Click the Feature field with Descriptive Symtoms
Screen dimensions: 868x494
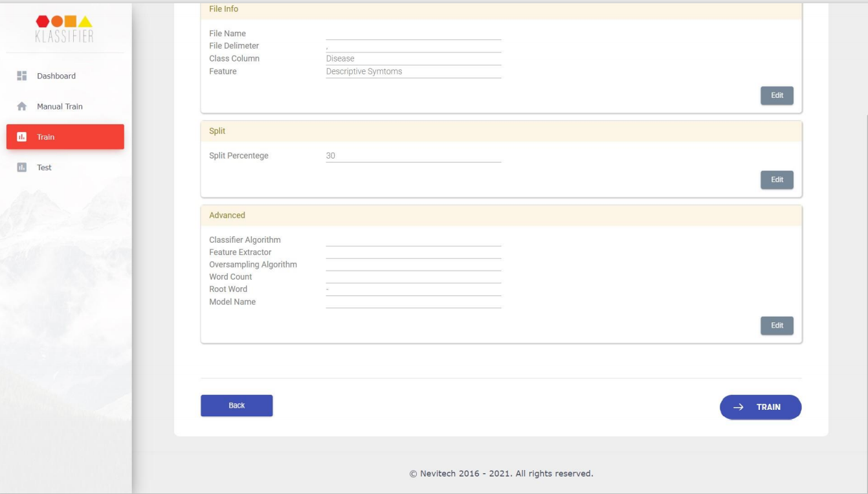pos(413,72)
